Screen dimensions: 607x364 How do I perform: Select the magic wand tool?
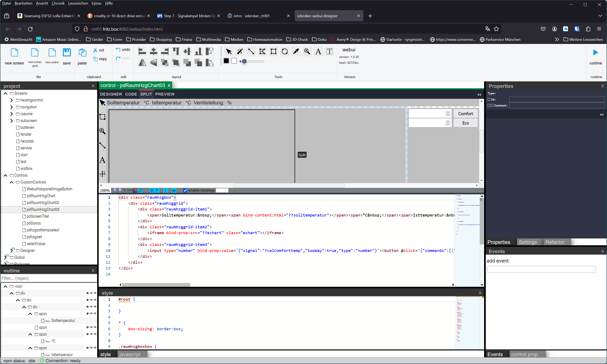tap(240, 51)
